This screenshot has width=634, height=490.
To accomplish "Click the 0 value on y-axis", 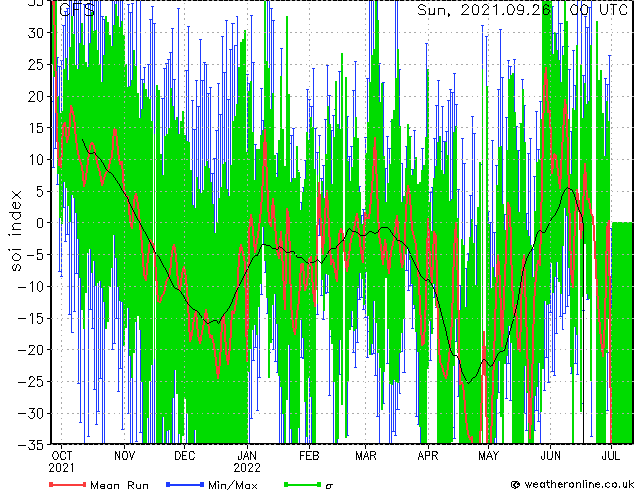I will (40, 223).
